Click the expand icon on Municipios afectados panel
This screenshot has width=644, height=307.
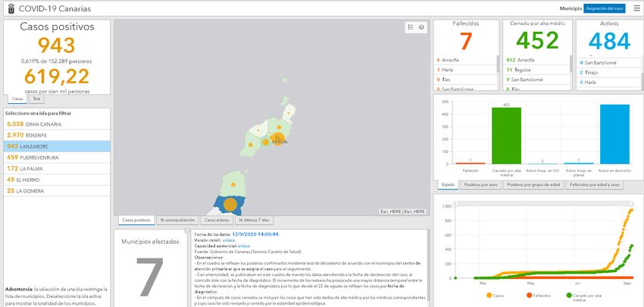186,229
